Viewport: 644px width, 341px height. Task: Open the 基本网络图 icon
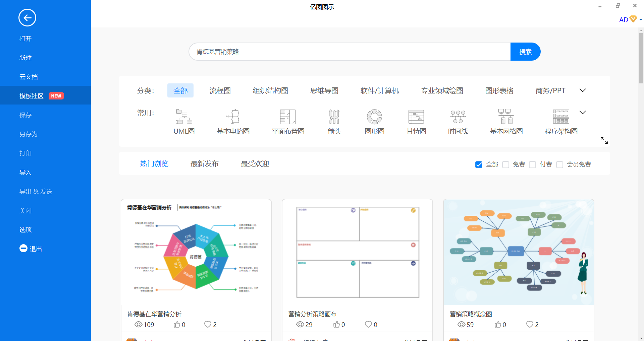[506, 117]
